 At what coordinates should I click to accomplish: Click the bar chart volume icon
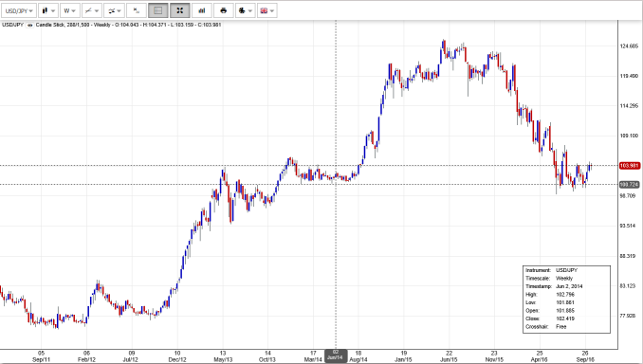pyautogui.click(x=202, y=10)
